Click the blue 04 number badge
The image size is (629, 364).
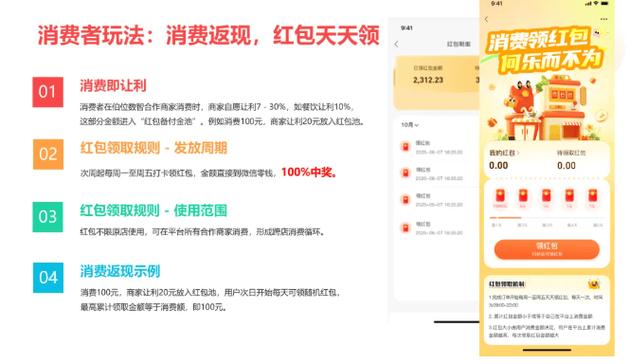48,277
